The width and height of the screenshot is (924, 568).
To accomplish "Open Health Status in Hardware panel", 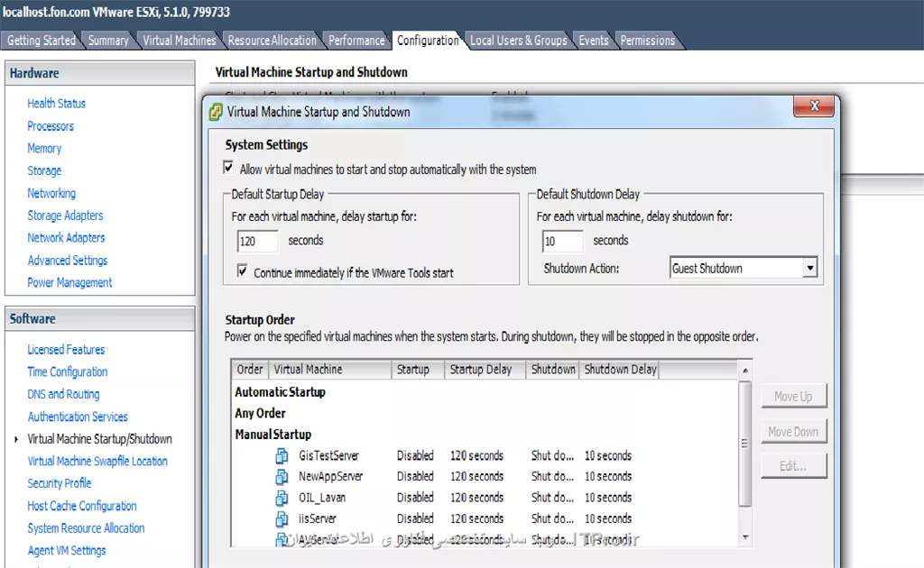I will tap(57, 104).
